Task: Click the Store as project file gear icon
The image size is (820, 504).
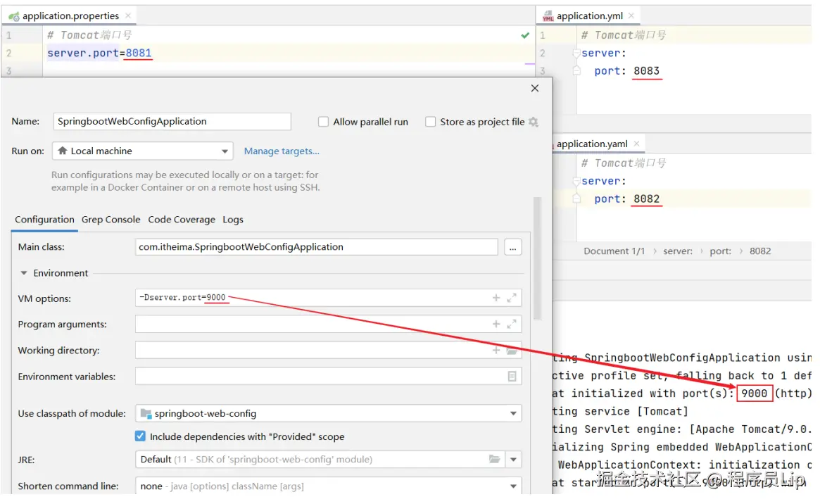Action: (533, 122)
